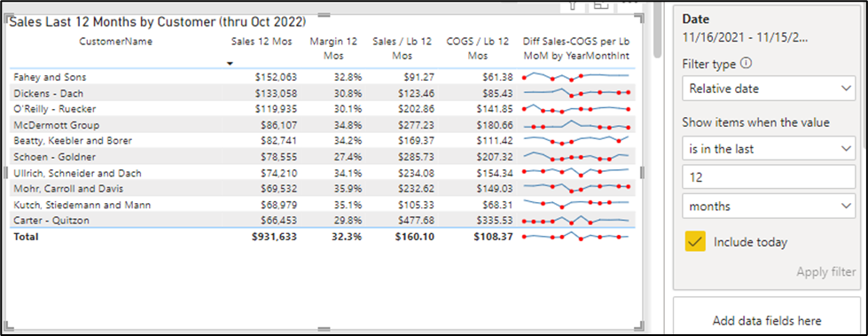Click the $119,935 sales value

pos(276,108)
